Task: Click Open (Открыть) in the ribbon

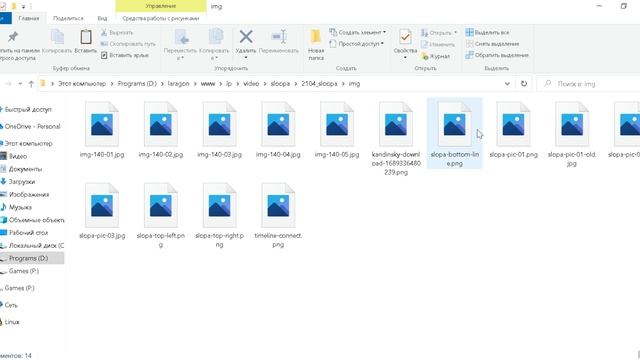Action: [x=439, y=32]
